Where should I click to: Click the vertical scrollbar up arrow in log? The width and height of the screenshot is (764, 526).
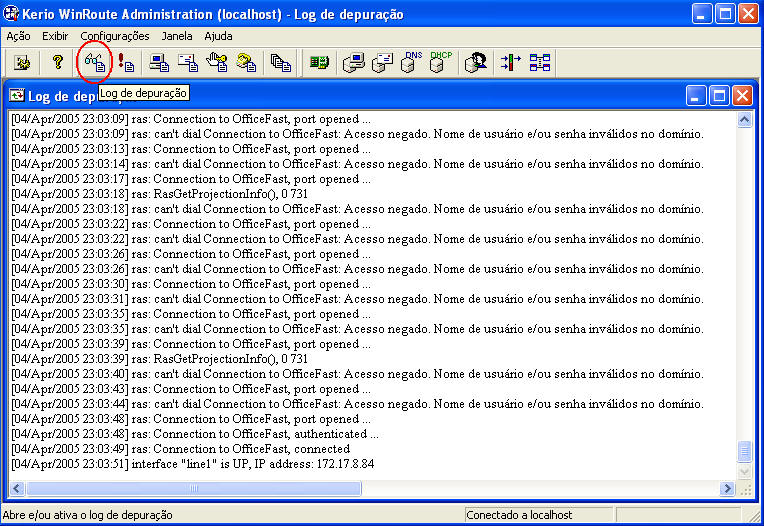coord(743,119)
